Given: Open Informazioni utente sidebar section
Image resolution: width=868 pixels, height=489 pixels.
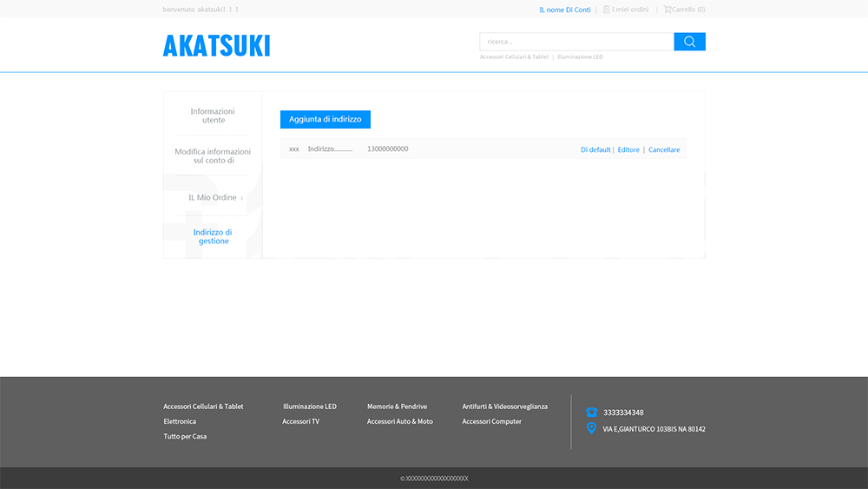Looking at the screenshot, I should [213, 116].
